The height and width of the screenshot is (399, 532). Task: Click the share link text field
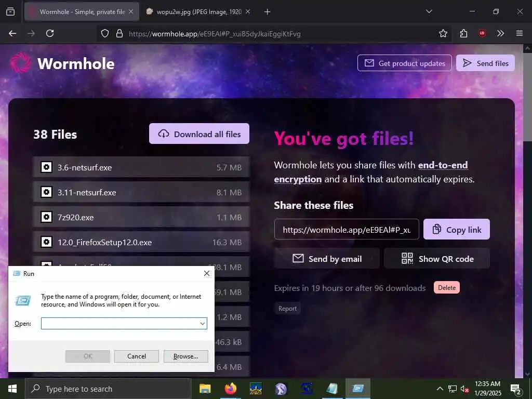(347, 229)
